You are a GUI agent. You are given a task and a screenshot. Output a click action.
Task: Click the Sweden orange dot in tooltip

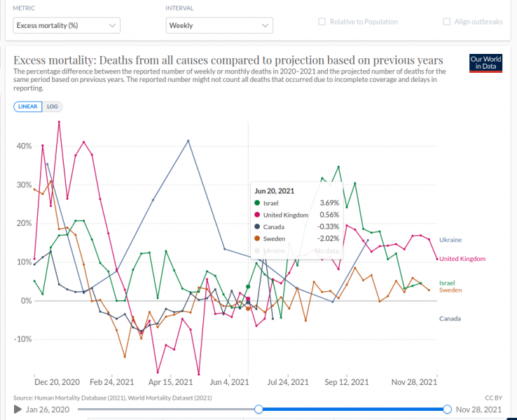point(257,238)
